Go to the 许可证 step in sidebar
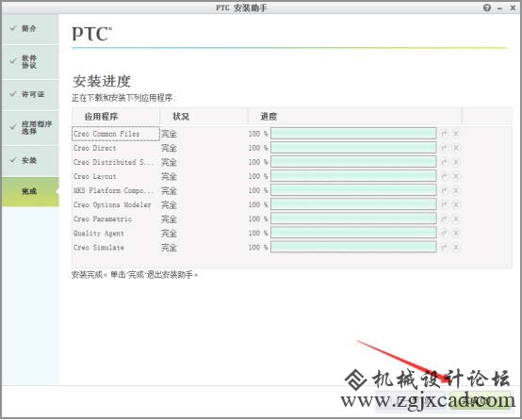This screenshot has height=420, width=522. [x=30, y=94]
